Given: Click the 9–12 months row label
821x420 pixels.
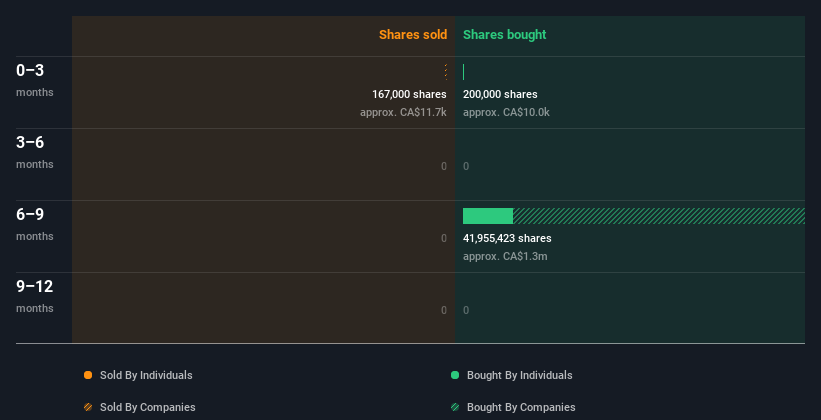Looking at the screenshot, I should click(35, 296).
